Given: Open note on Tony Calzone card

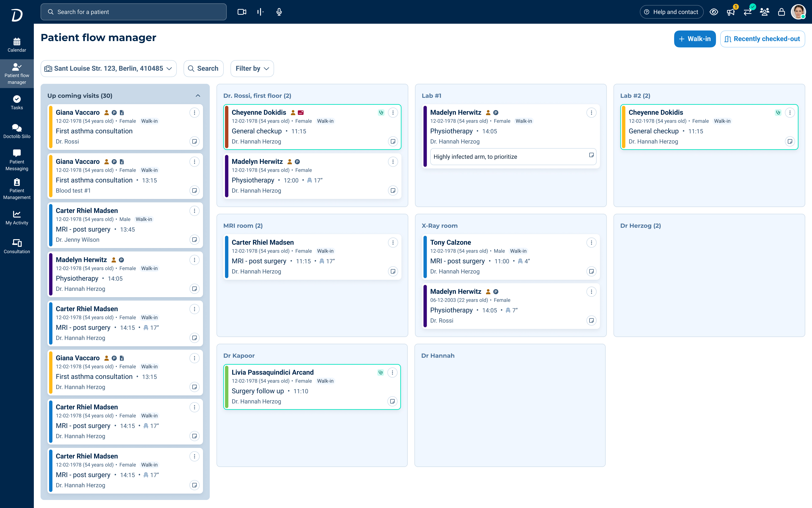Looking at the screenshot, I should [591, 272].
